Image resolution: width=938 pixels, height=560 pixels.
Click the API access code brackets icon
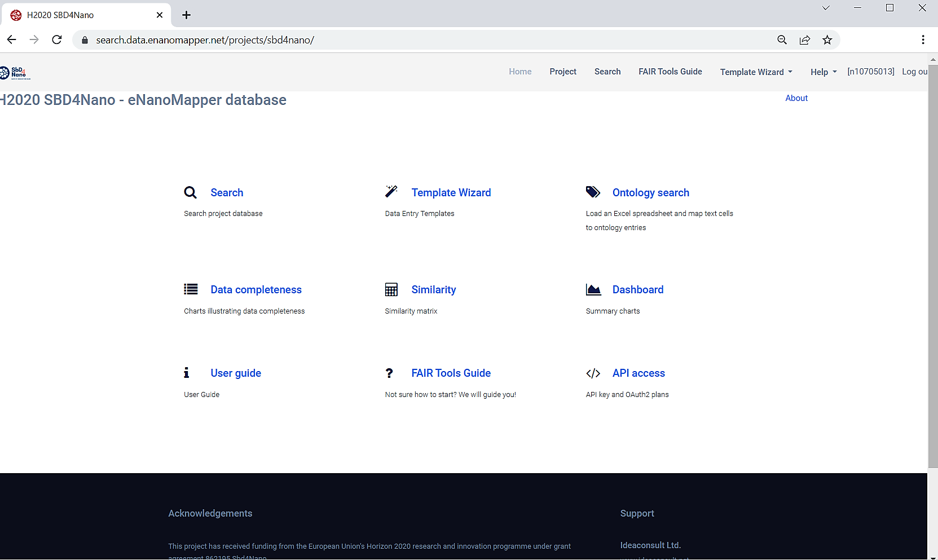coord(593,373)
